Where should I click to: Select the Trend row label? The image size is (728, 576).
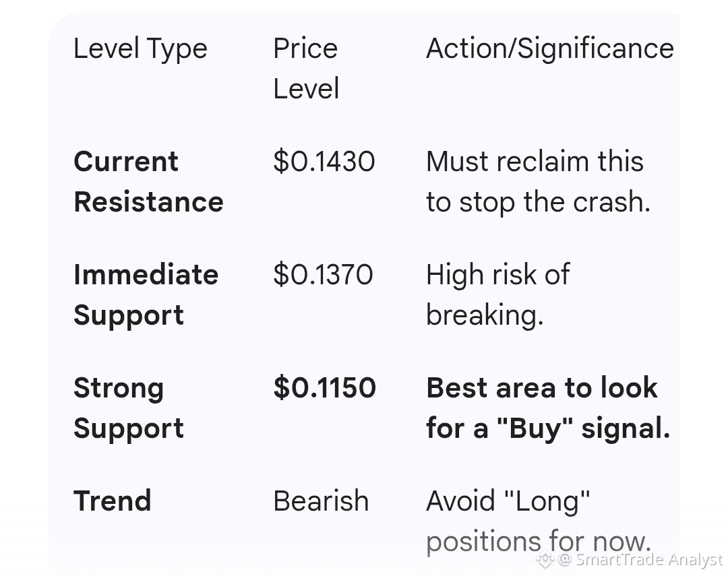click(112, 501)
